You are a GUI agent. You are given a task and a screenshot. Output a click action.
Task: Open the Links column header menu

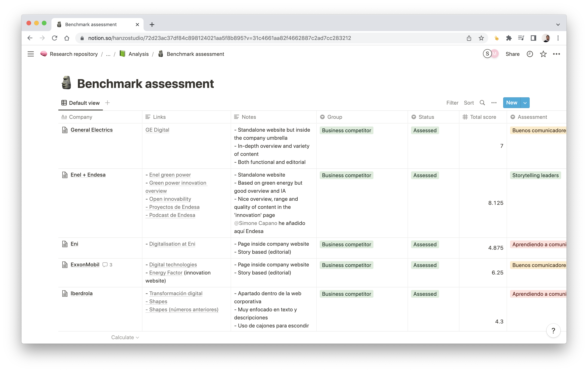click(x=186, y=117)
